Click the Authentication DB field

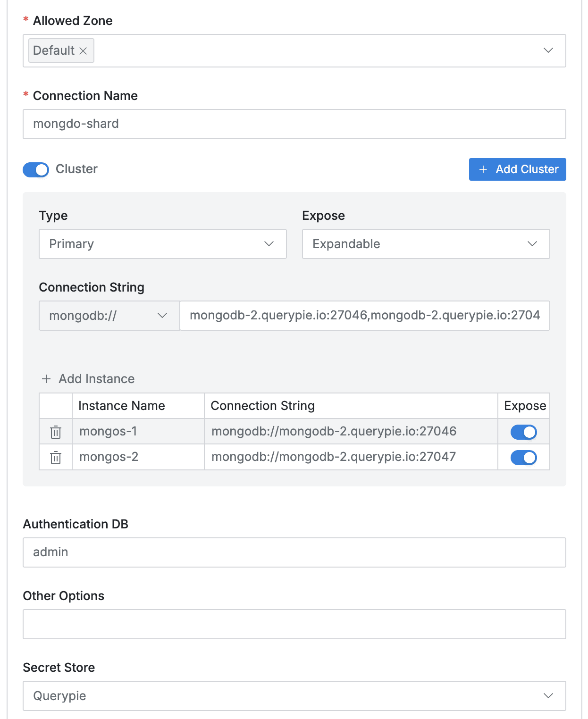point(294,552)
